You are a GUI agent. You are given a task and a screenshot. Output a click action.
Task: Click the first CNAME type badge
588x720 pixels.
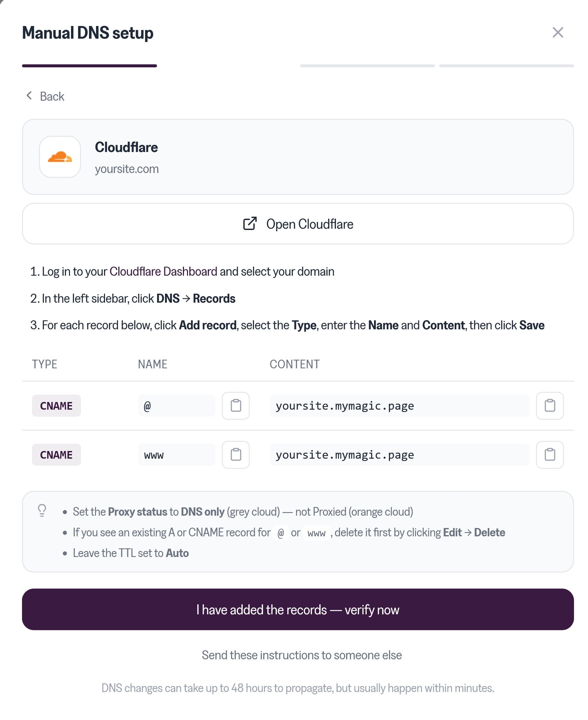point(57,406)
